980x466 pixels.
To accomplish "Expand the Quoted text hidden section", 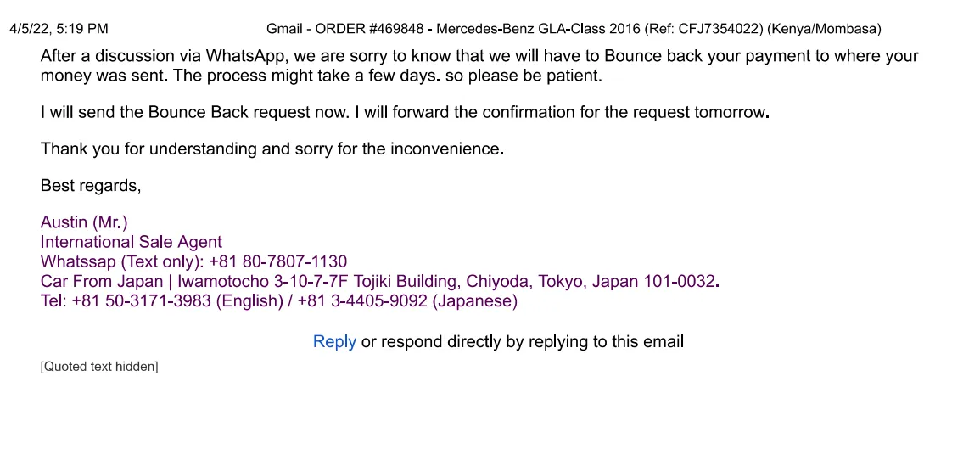I will 99,367.
